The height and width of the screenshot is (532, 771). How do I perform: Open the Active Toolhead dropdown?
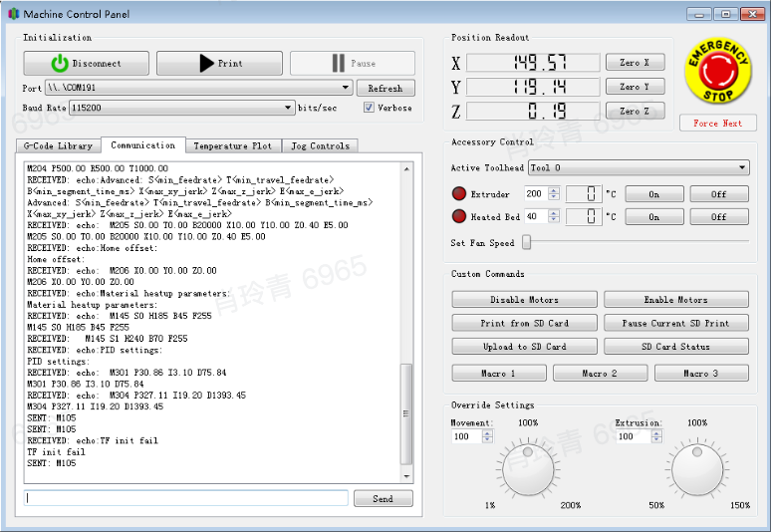click(x=742, y=168)
